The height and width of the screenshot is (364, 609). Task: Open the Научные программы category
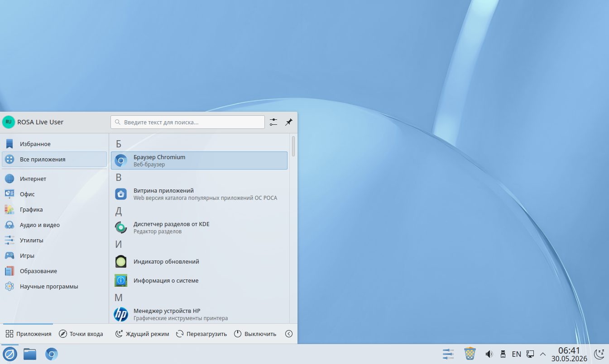(54, 286)
